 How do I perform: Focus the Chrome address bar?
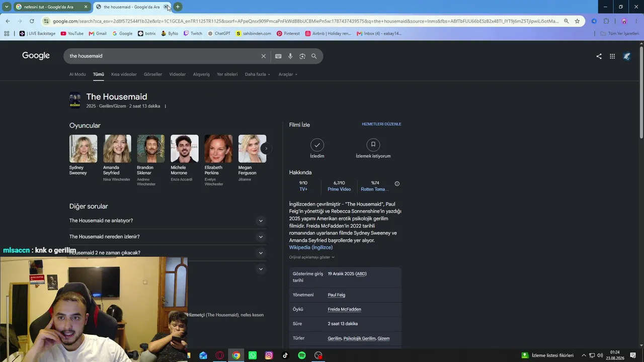coord(305,21)
